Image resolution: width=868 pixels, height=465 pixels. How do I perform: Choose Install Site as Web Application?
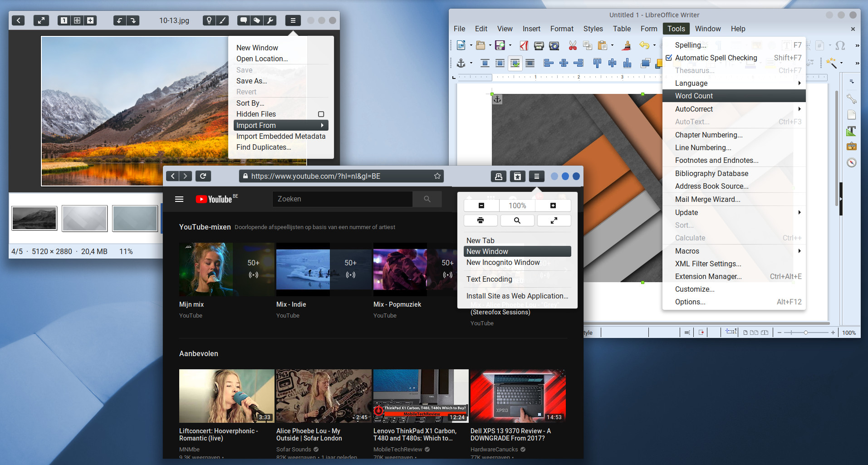click(517, 296)
